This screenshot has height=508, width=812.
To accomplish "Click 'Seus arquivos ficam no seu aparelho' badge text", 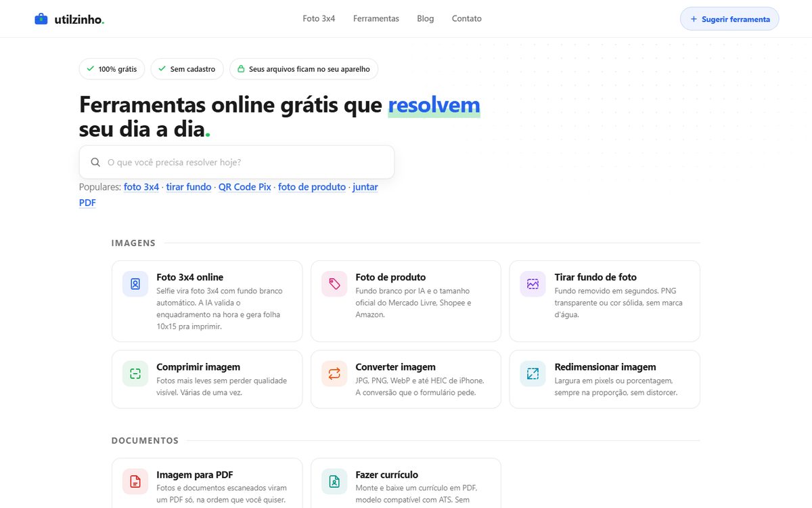I will (x=309, y=69).
